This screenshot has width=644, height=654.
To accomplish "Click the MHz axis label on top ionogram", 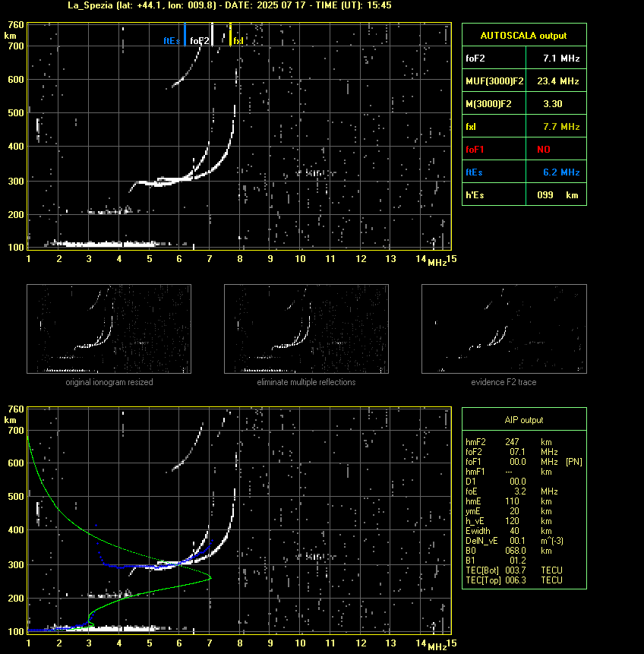I will 437,263.
